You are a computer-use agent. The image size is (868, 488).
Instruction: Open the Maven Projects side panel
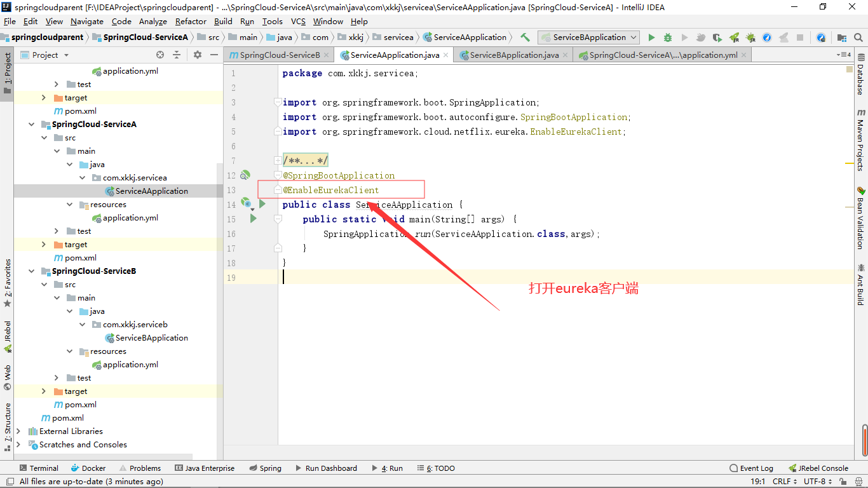click(861, 140)
